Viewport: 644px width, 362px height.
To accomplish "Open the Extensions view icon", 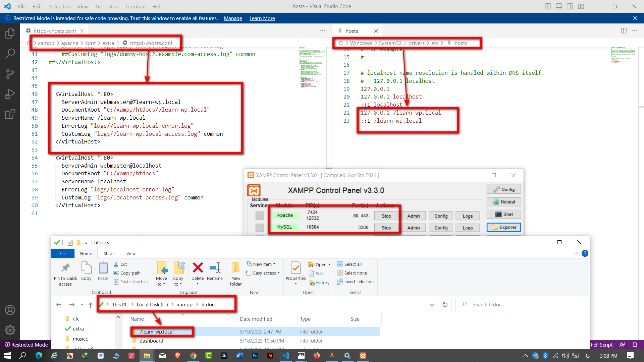I will click(x=10, y=114).
